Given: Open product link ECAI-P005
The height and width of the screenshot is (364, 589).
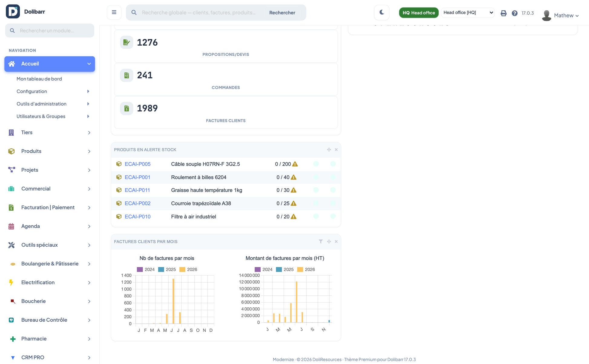Looking at the screenshot, I should point(137,164).
